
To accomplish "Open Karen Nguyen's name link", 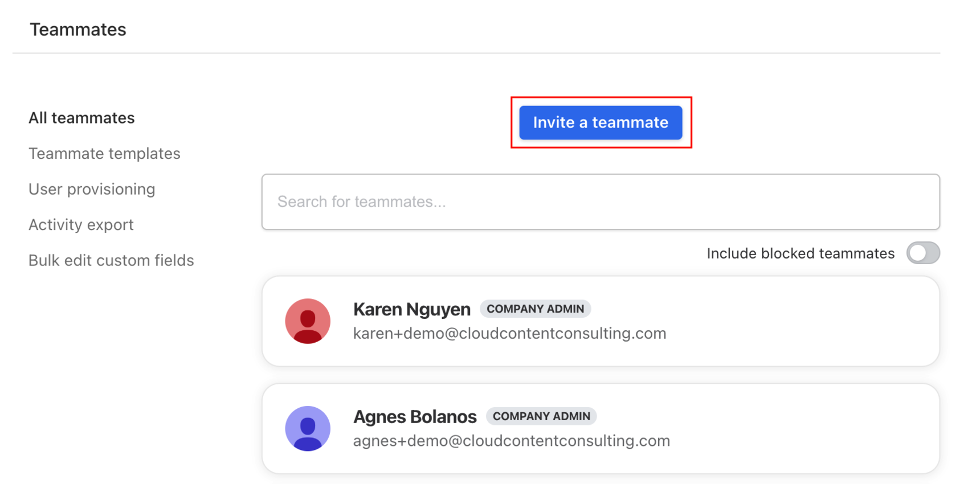I will pyautogui.click(x=412, y=309).
